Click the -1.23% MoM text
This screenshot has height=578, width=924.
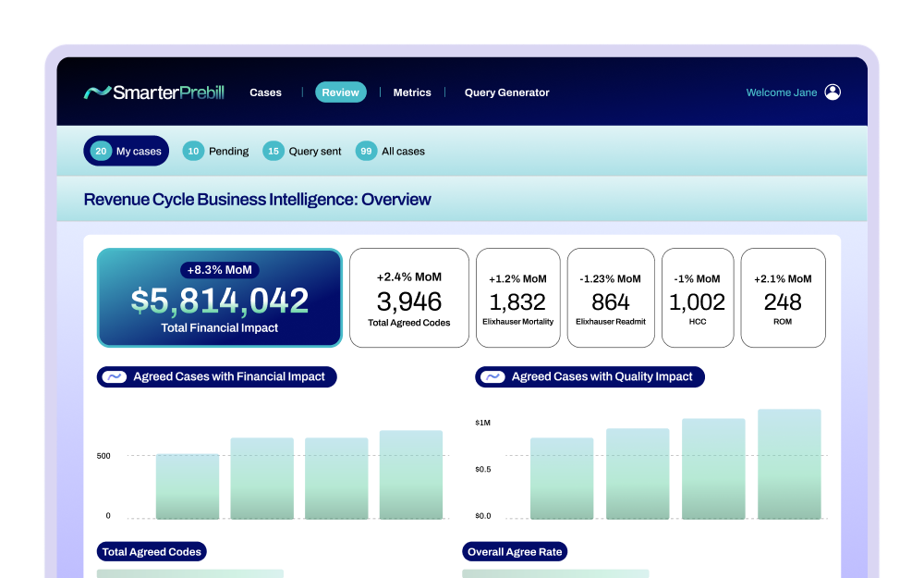click(x=611, y=279)
